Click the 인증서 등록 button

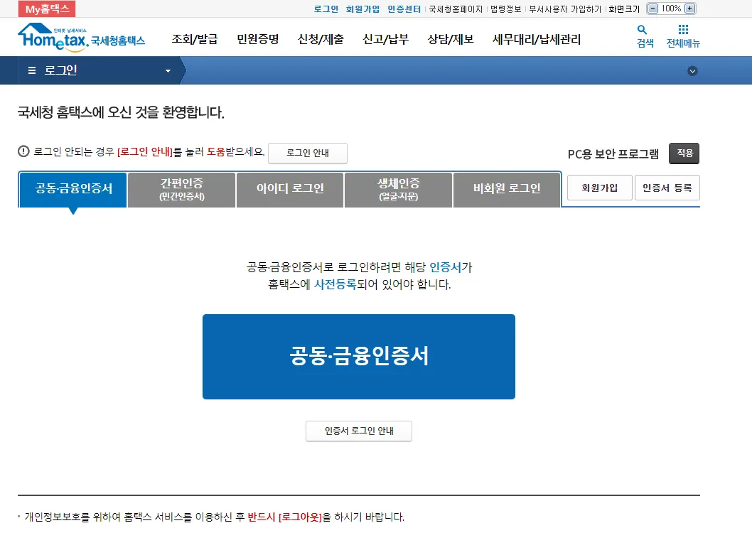pos(667,188)
